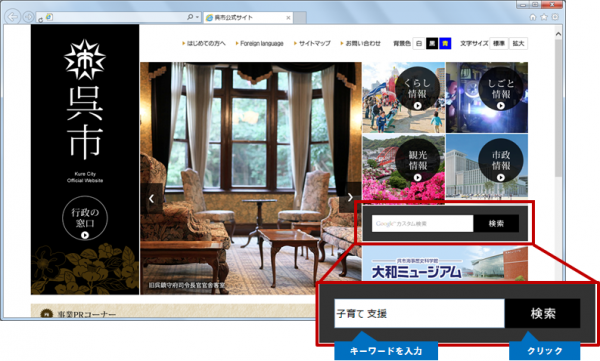This screenshot has height=361, width=600.
Task: Open the browser home icon
Action: 533,17
